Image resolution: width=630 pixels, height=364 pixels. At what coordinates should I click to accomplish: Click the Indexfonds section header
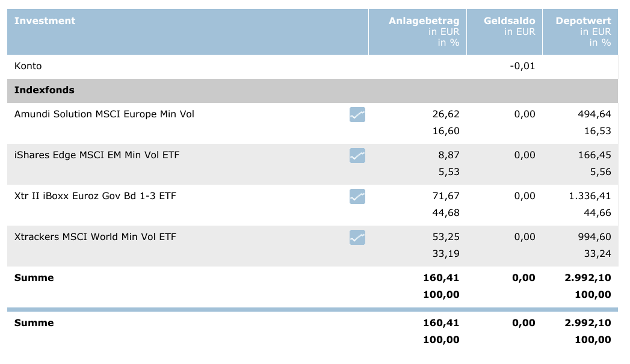coord(45,90)
